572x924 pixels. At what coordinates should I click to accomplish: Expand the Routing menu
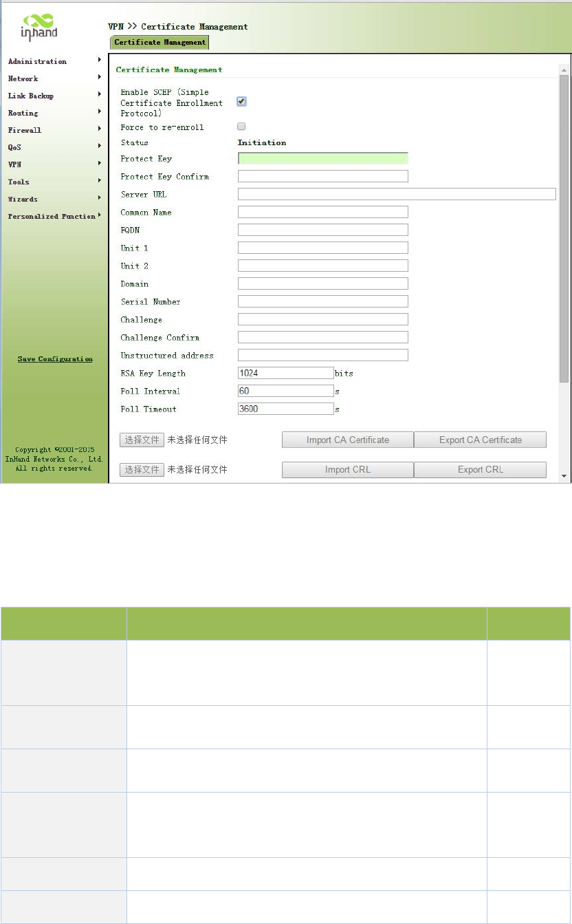tap(54, 113)
